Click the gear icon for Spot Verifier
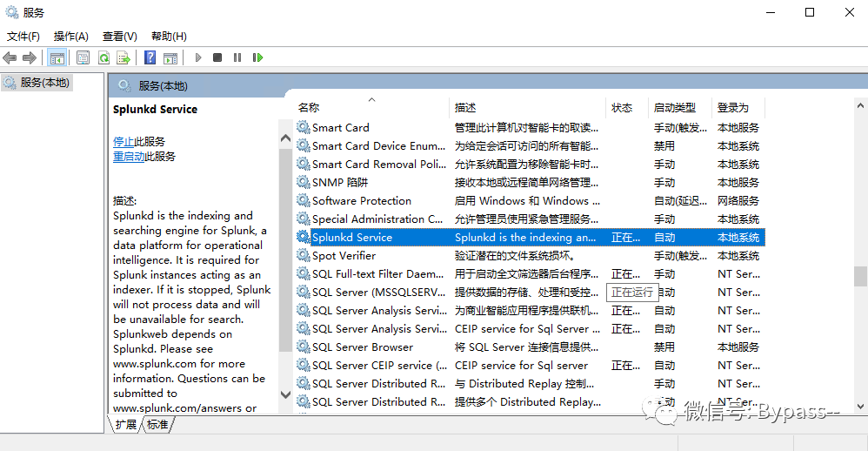Screen dimensions: 868x451 pos(304,255)
